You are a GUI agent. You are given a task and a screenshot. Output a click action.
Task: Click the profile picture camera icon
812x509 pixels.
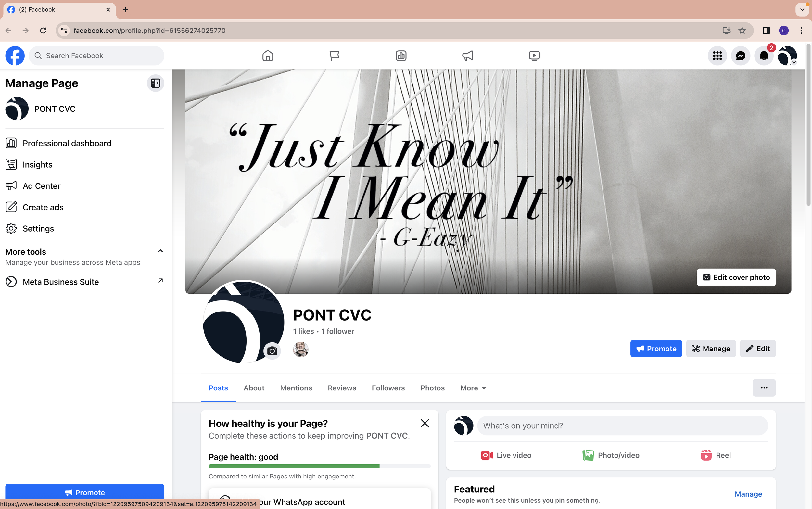click(x=272, y=351)
